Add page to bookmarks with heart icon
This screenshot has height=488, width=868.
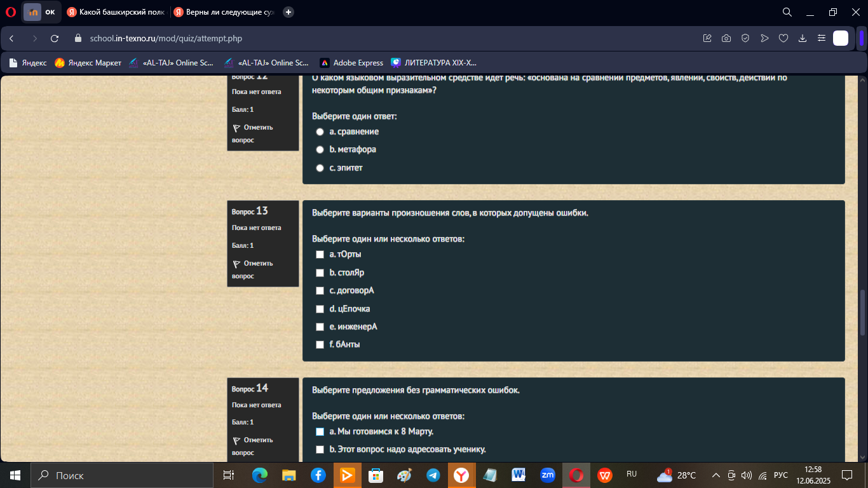point(783,39)
